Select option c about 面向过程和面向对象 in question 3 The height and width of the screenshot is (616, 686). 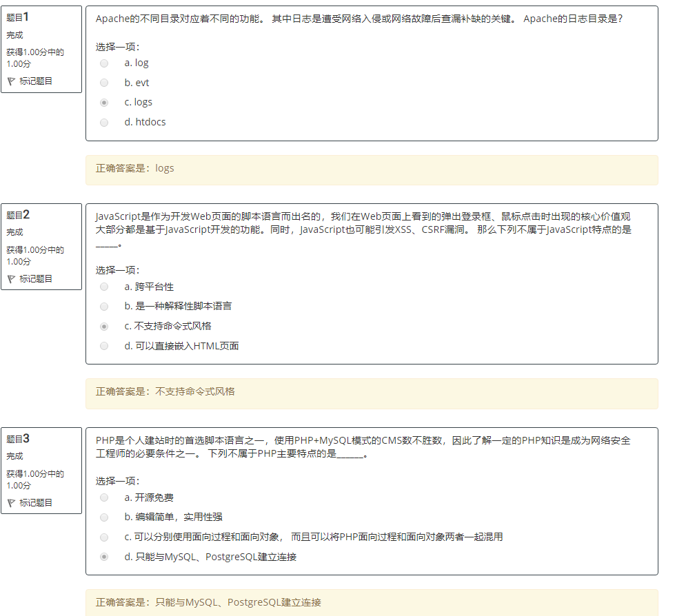[104, 537]
